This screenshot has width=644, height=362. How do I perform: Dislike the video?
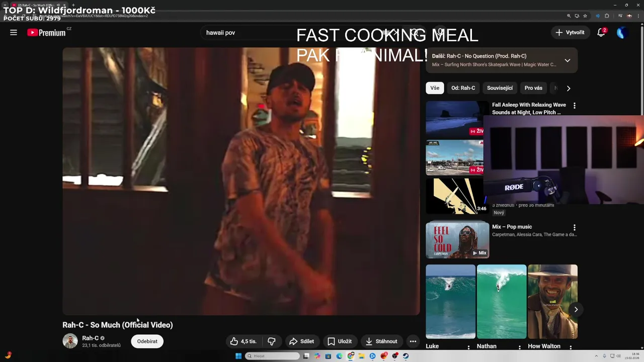(x=272, y=341)
